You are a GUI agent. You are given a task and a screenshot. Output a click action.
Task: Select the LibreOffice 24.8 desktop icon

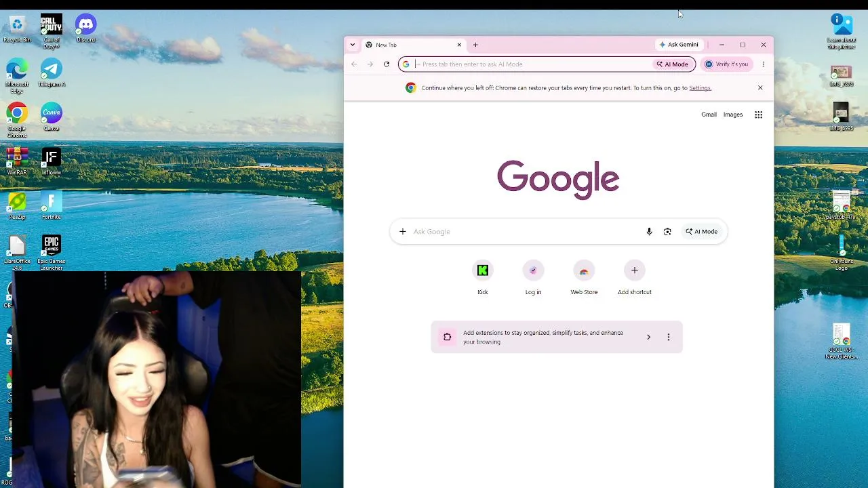17,253
